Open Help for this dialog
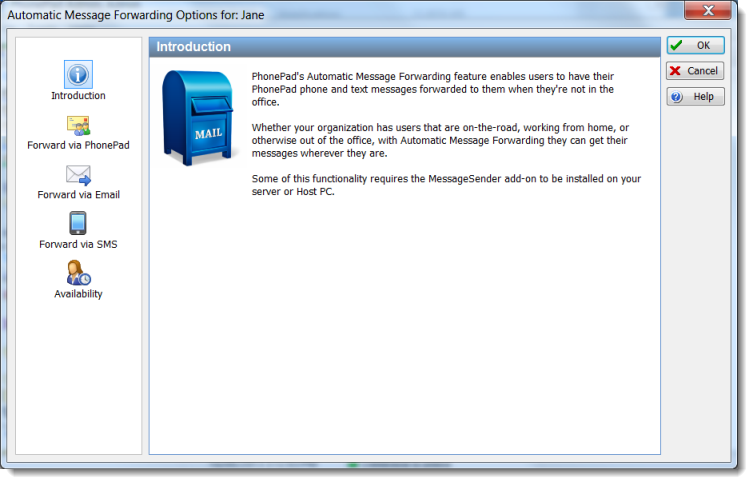Viewport: 753px width, 484px height. point(695,97)
